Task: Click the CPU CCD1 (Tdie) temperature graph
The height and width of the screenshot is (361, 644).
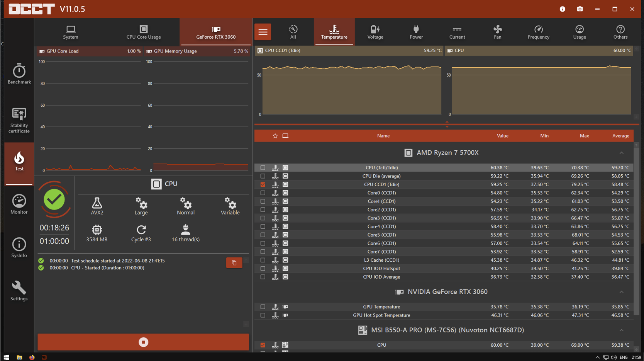Action: 349,85
